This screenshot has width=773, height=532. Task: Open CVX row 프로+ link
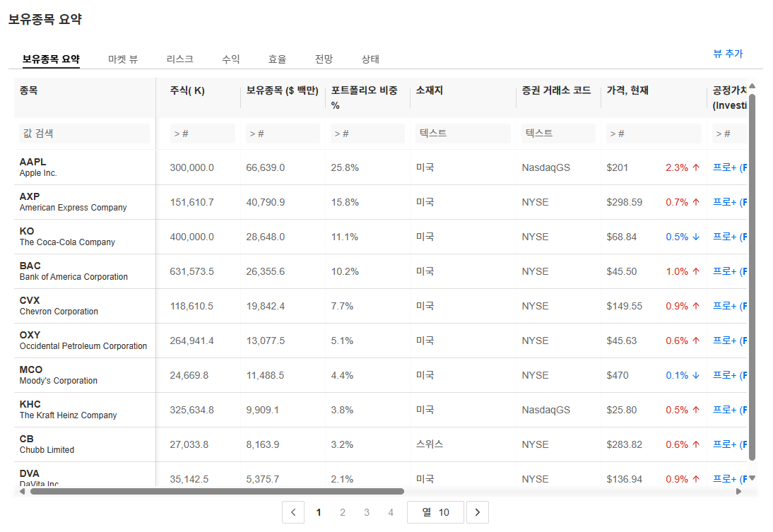730,306
